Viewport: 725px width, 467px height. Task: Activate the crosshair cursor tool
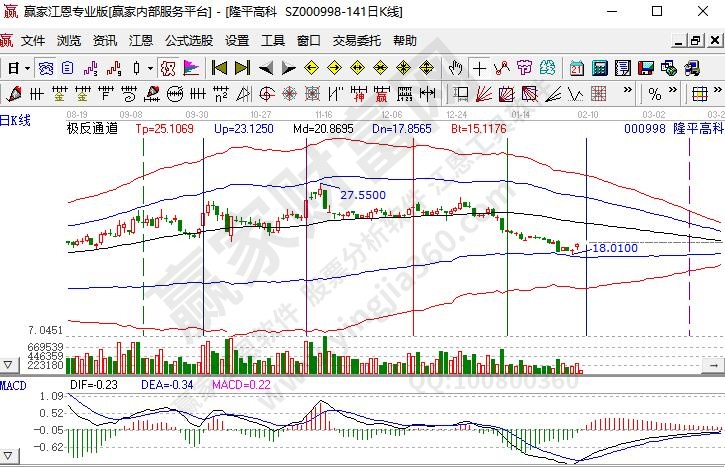[479, 68]
